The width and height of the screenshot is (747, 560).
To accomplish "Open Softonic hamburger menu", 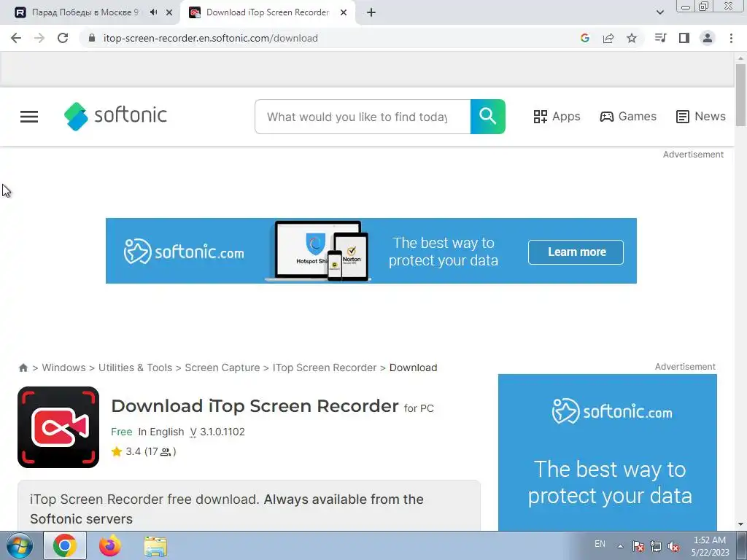I will [x=29, y=117].
